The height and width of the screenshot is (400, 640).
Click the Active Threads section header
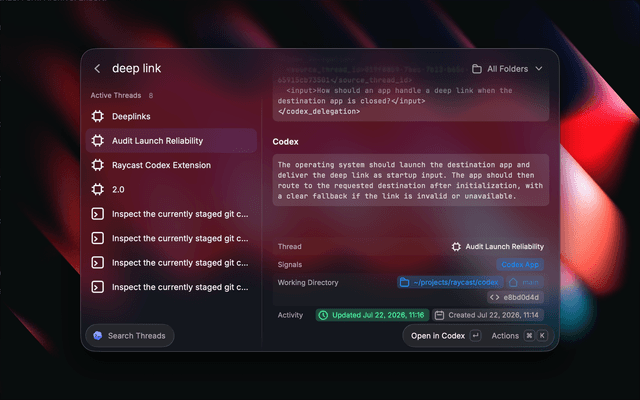pyautogui.click(x=116, y=96)
